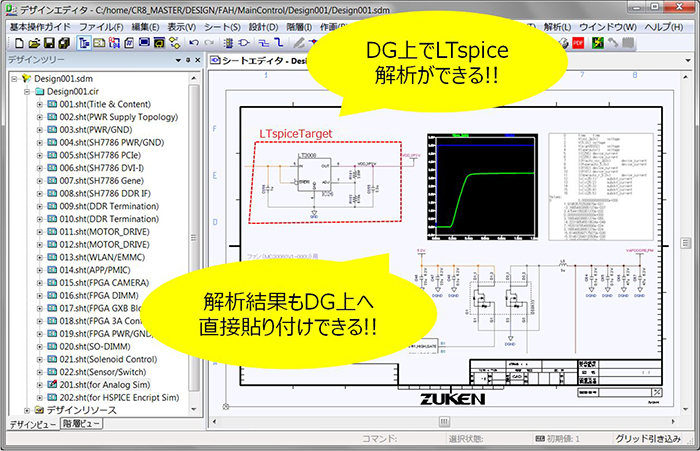Open the 基本操作ガイド menu
The width and height of the screenshot is (700, 451).
(x=40, y=27)
